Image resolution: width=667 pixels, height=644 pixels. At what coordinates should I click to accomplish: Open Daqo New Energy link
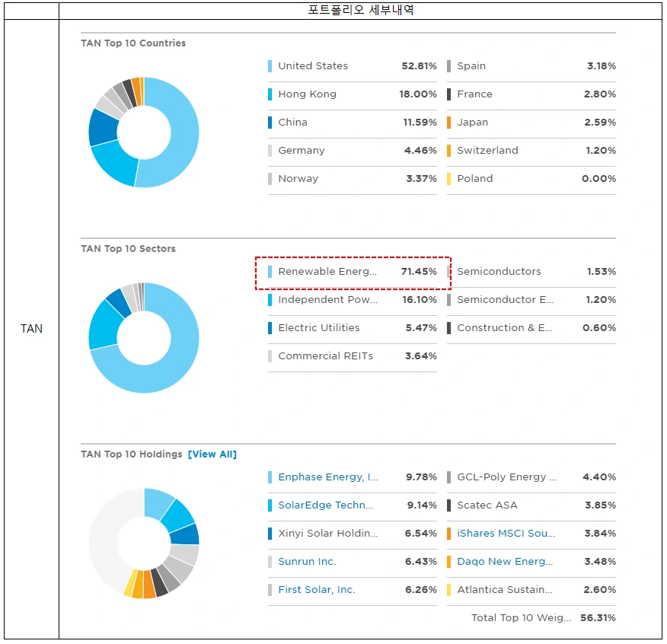pos(505,562)
